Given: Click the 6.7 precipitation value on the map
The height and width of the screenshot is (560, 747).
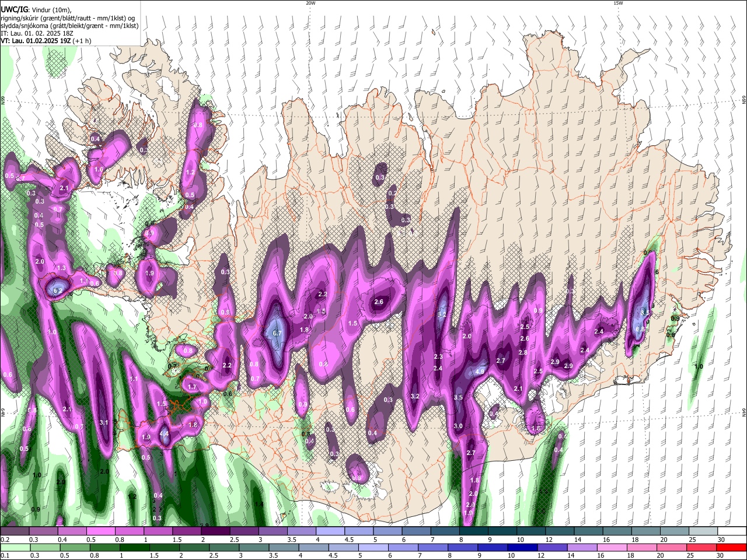Looking at the screenshot, I should [x=277, y=333].
